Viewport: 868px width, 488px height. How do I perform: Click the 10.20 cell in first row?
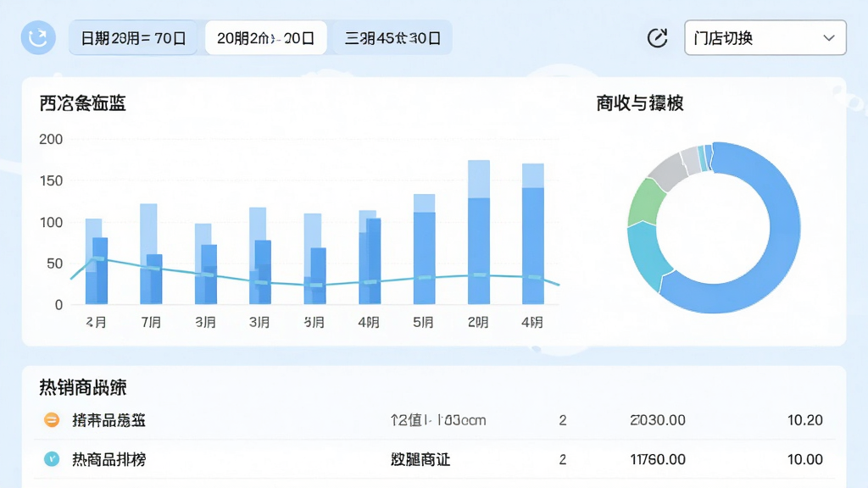pyautogui.click(x=805, y=420)
